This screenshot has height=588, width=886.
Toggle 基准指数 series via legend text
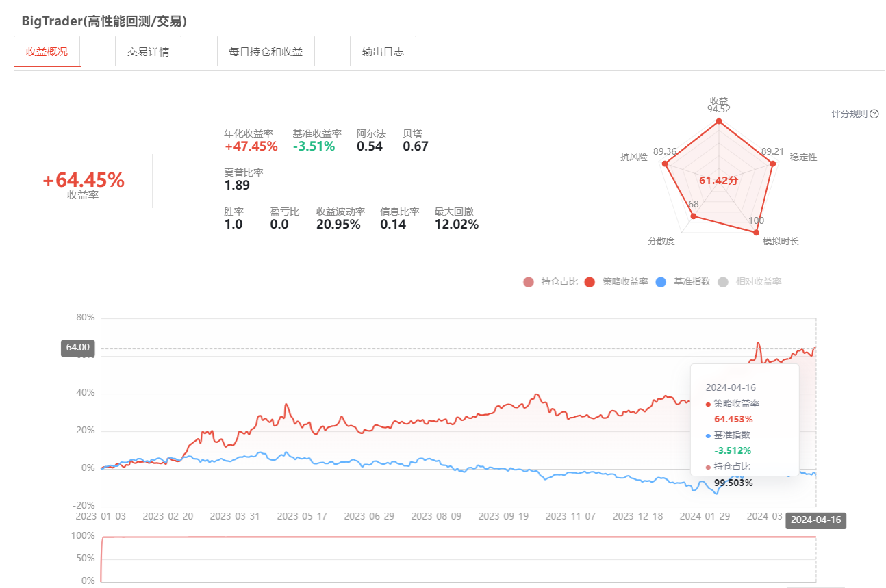[x=692, y=282]
